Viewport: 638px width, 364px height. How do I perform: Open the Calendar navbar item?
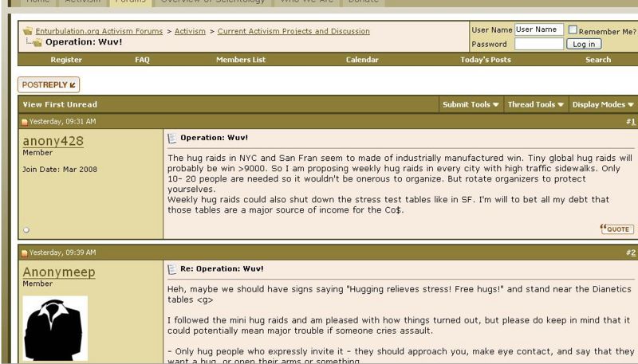(362, 60)
